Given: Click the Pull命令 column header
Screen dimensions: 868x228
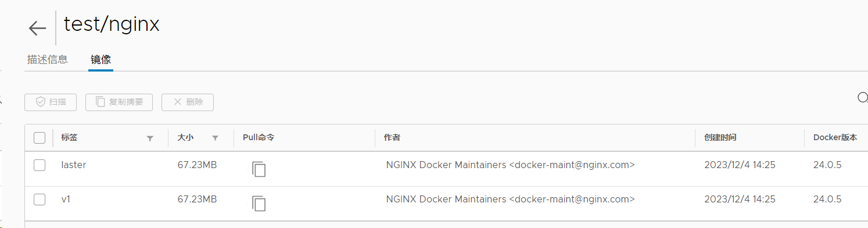Looking at the screenshot, I should [259, 138].
